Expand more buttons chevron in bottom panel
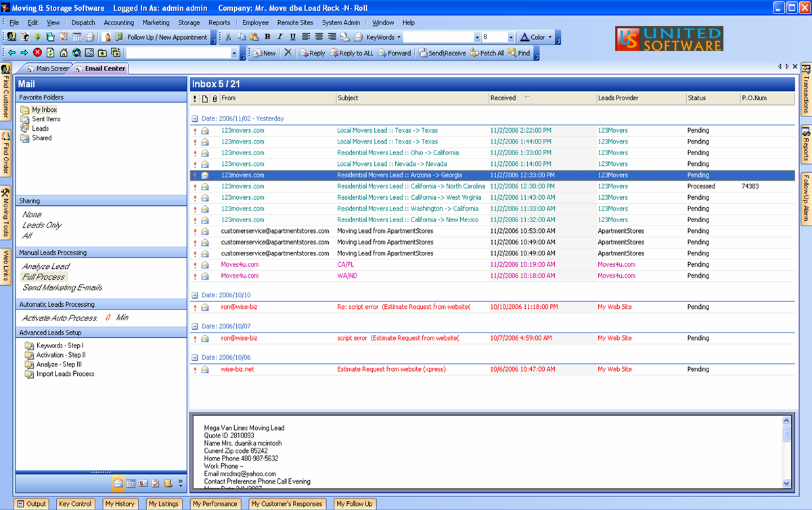The width and height of the screenshot is (812, 510). tap(181, 483)
